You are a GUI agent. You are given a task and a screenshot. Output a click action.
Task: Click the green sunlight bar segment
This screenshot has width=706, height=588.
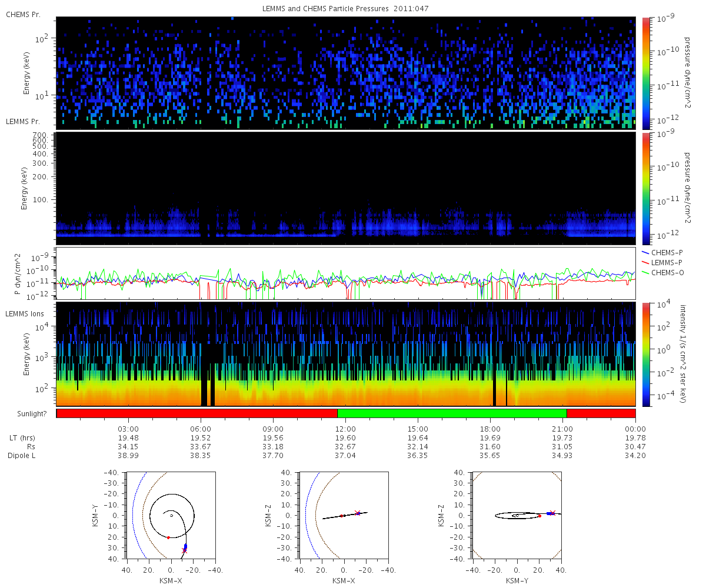pos(452,413)
